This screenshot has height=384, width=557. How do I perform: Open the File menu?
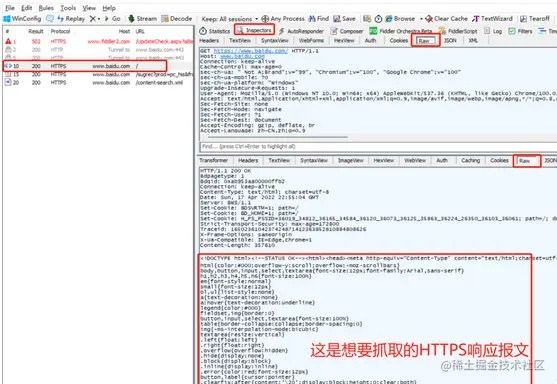(10, 8)
